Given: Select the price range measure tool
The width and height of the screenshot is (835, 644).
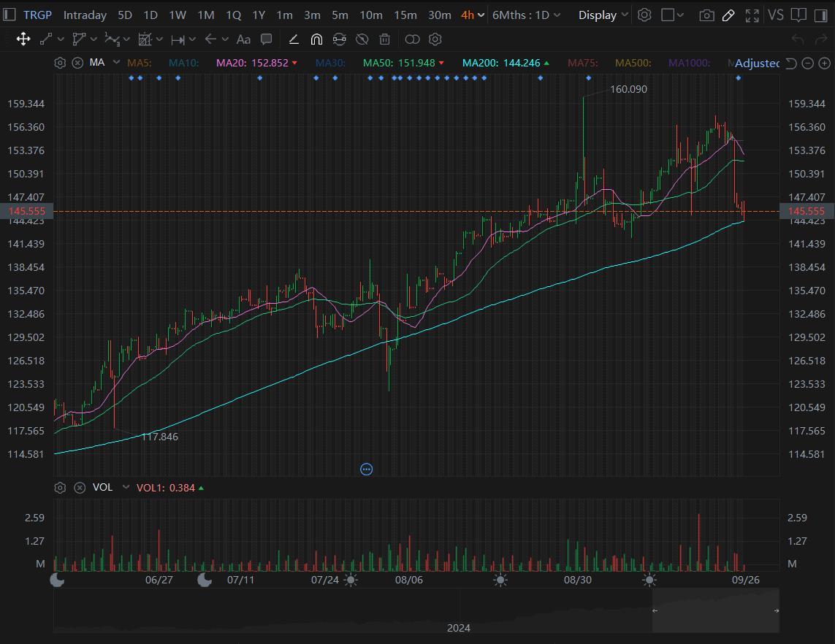Looking at the screenshot, I should point(178,39).
